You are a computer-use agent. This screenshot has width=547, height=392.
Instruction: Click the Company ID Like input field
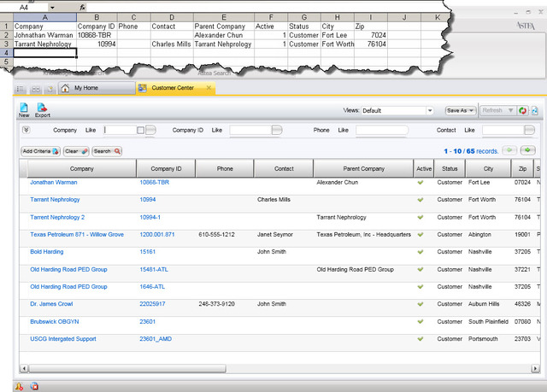tap(250, 131)
